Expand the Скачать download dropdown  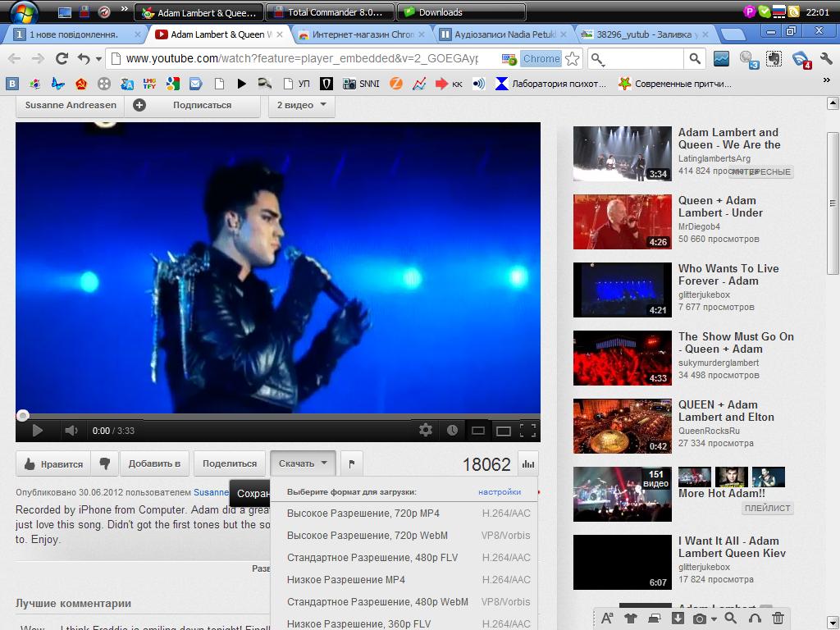[304, 463]
